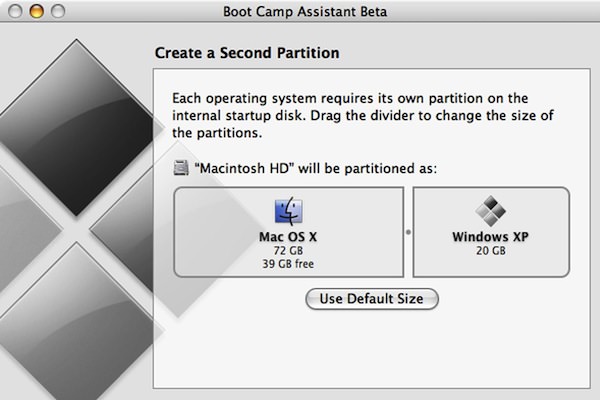The image size is (600, 400).
Task: Click the Windows XP diamond logo icon
Action: pos(491,211)
